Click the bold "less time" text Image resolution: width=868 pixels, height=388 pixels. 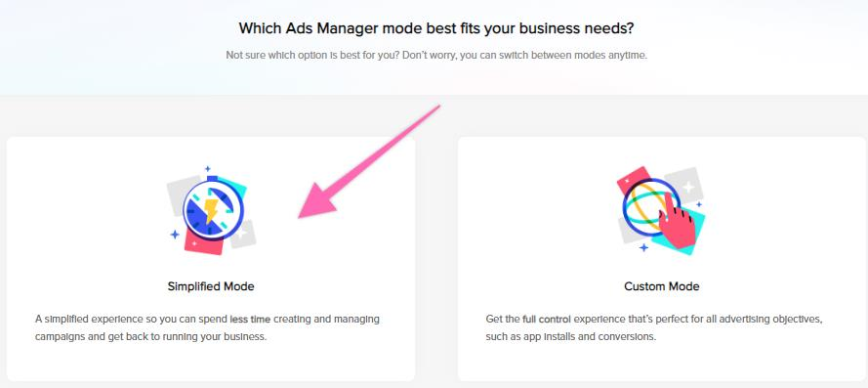[250, 320]
